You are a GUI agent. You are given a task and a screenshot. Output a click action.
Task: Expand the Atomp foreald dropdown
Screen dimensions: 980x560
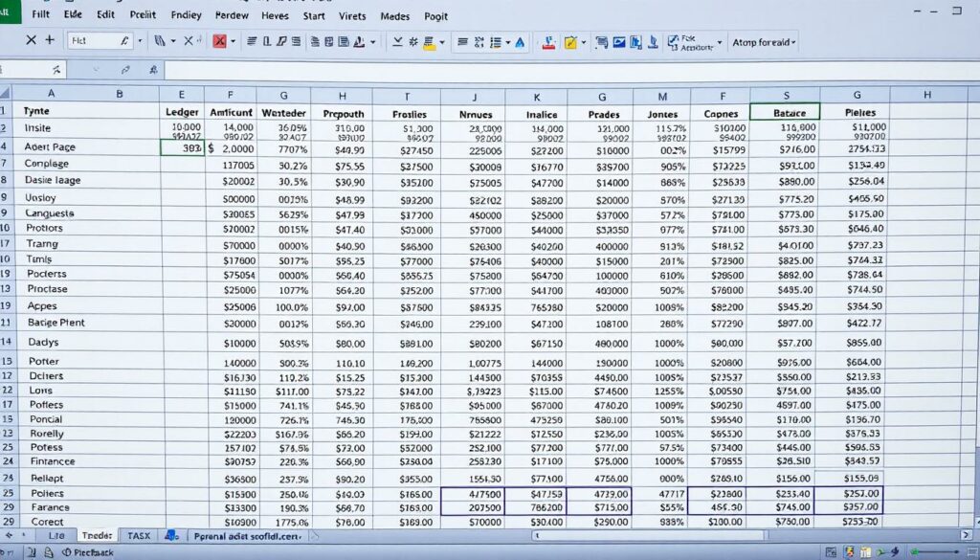click(793, 42)
